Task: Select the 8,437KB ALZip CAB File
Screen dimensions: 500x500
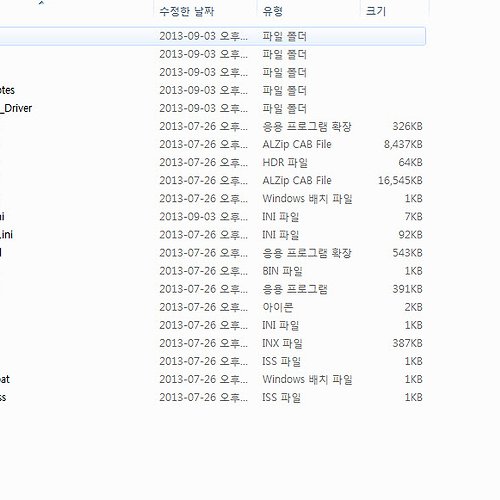Action: click(212, 144)
